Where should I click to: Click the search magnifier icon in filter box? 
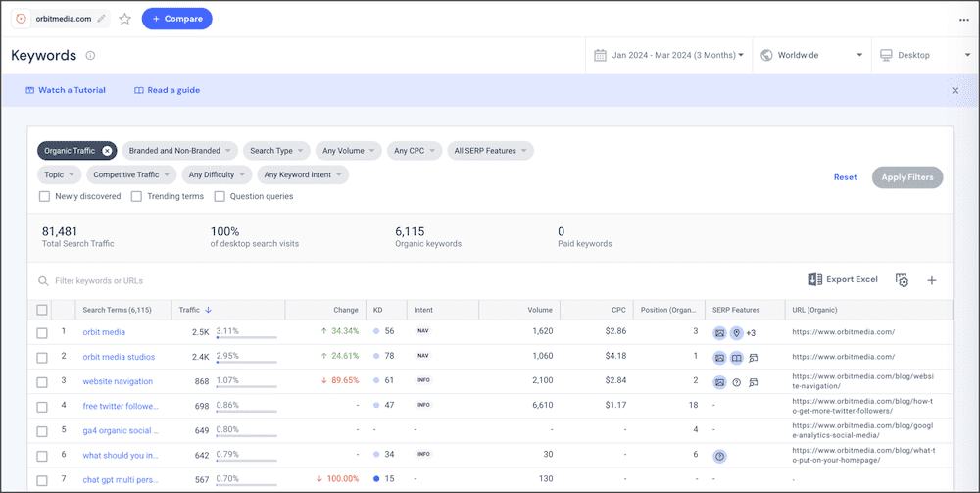(43, 281)
